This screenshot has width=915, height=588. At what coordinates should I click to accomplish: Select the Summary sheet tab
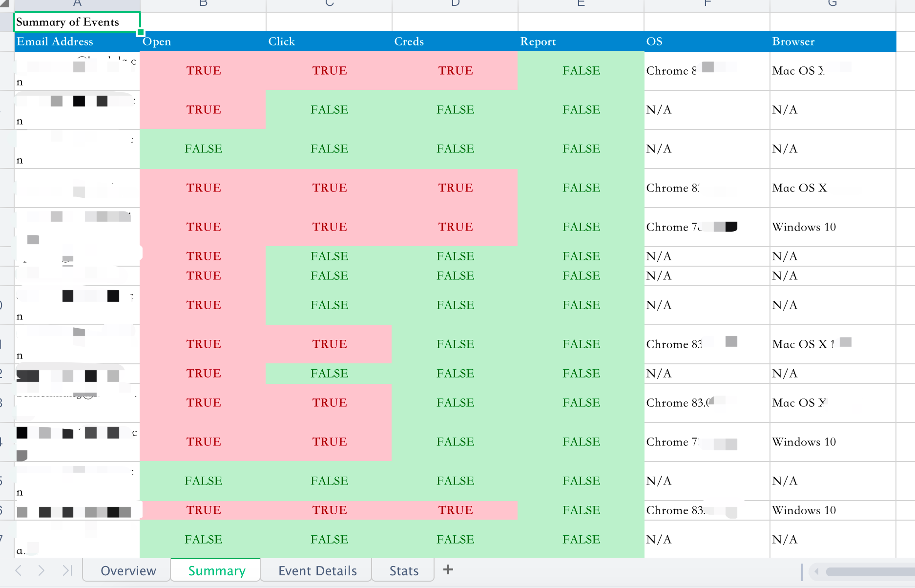click(217, 570)
